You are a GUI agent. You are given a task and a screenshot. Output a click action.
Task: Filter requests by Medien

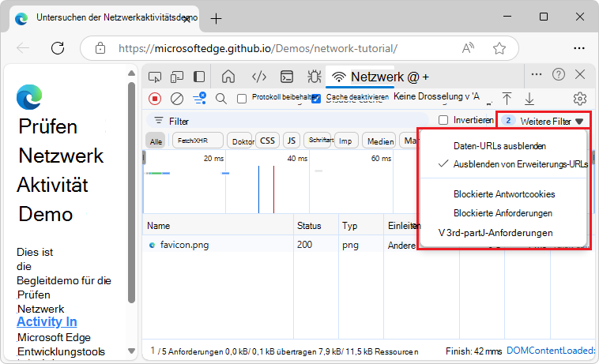tap(380, 141)
